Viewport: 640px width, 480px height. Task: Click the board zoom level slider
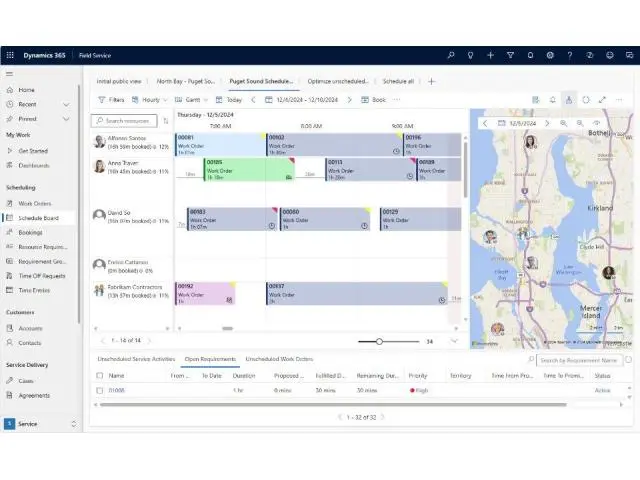379,341
